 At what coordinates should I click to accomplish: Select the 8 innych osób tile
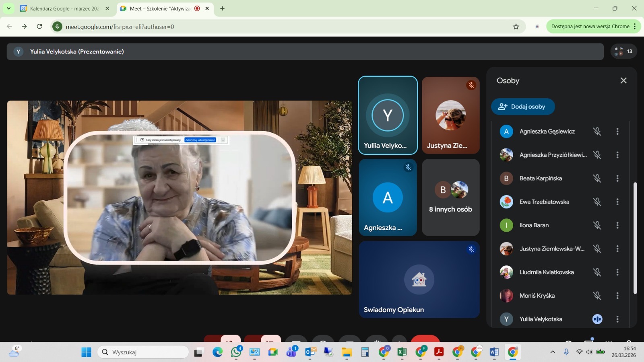450,197
